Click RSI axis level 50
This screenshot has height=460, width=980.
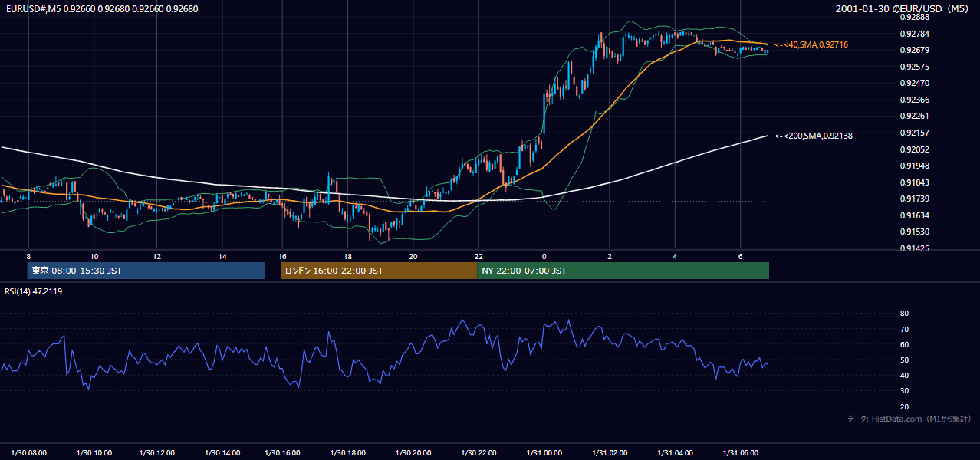tap(904, 360)
